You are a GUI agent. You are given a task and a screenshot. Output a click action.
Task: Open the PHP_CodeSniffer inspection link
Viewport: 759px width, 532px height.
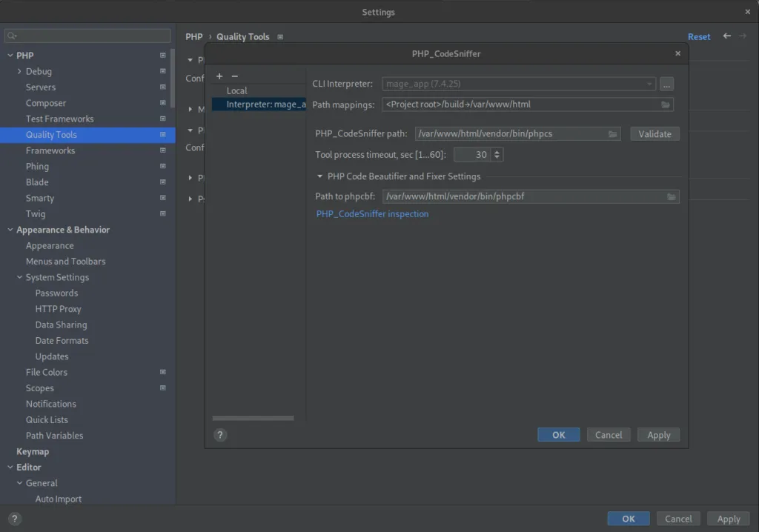point(372,213)
